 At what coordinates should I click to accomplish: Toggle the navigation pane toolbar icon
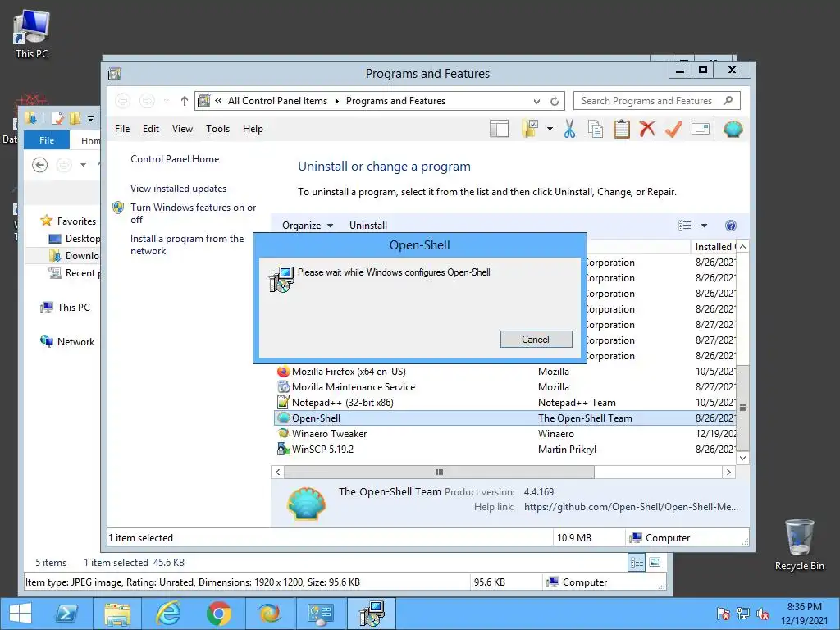tap(499, 129)
